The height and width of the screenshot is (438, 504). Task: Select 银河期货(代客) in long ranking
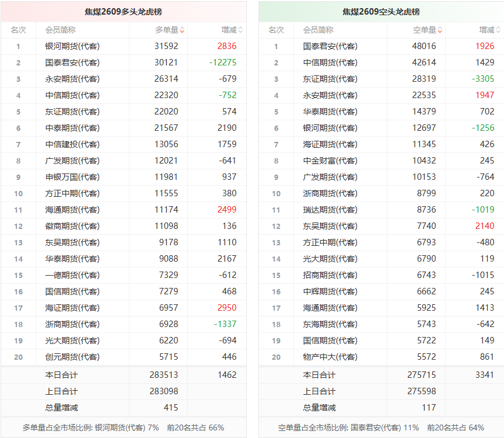click(x=72, y=46)
